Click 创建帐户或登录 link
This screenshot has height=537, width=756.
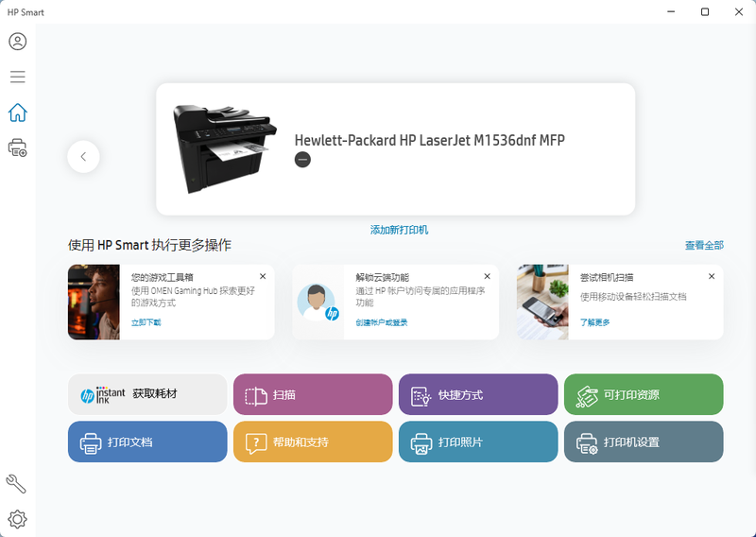(x=382, y=322)
